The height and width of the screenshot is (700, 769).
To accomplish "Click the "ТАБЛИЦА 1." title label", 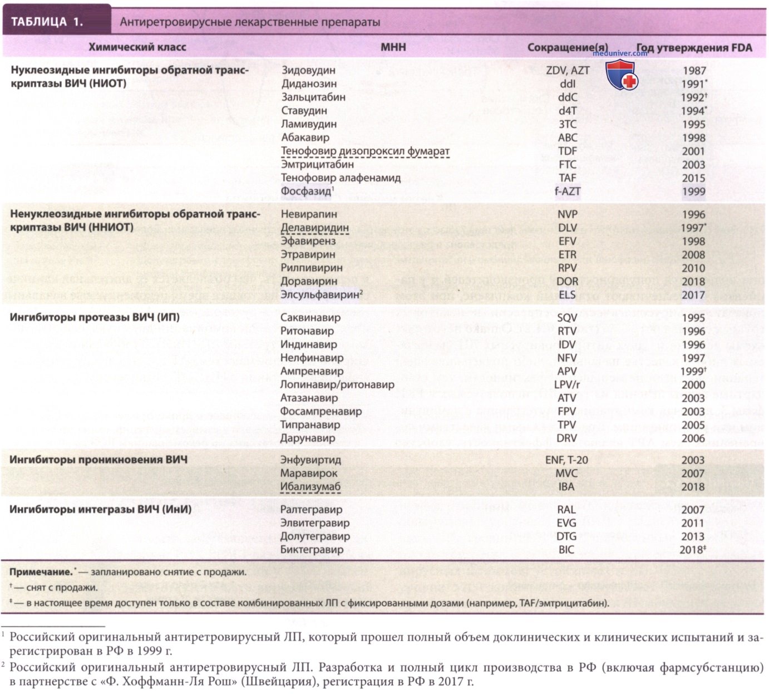I will click(x=47, y=22).
